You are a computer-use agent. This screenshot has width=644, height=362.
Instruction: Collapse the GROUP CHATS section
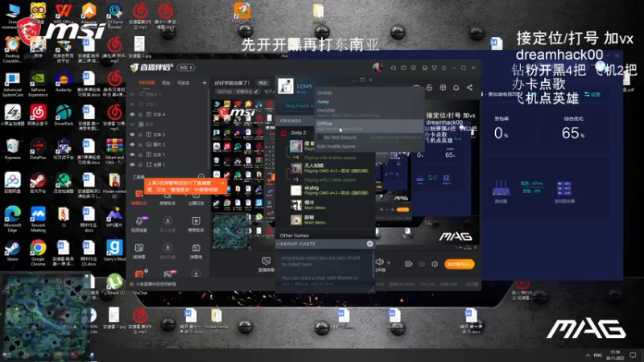point(278,245)
